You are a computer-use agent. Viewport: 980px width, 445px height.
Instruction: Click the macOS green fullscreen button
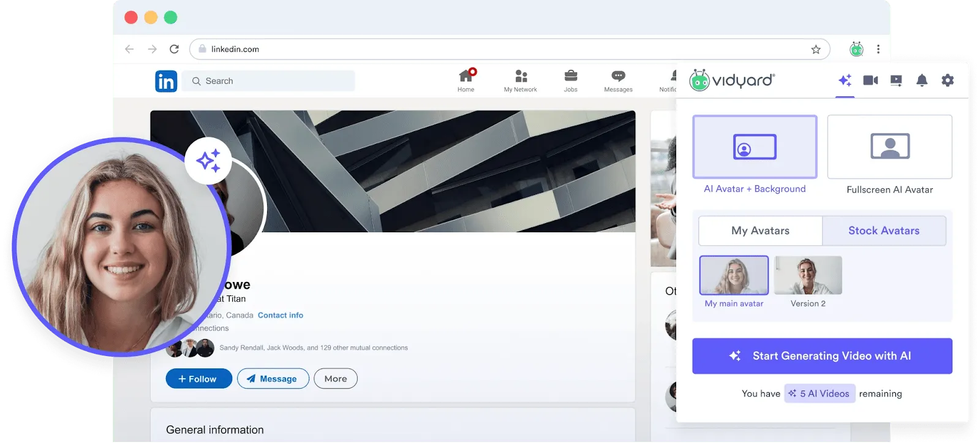click(x=171, y=17)
